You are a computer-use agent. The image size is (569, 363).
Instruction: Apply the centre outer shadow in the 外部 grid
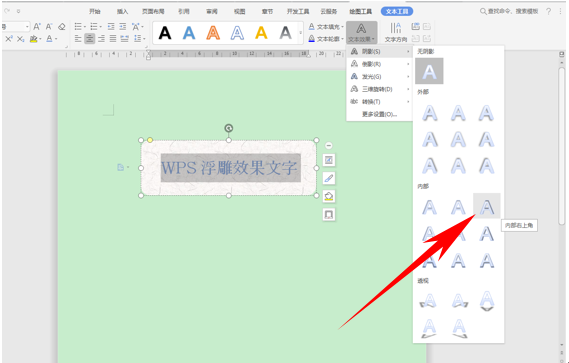(458, 139)
